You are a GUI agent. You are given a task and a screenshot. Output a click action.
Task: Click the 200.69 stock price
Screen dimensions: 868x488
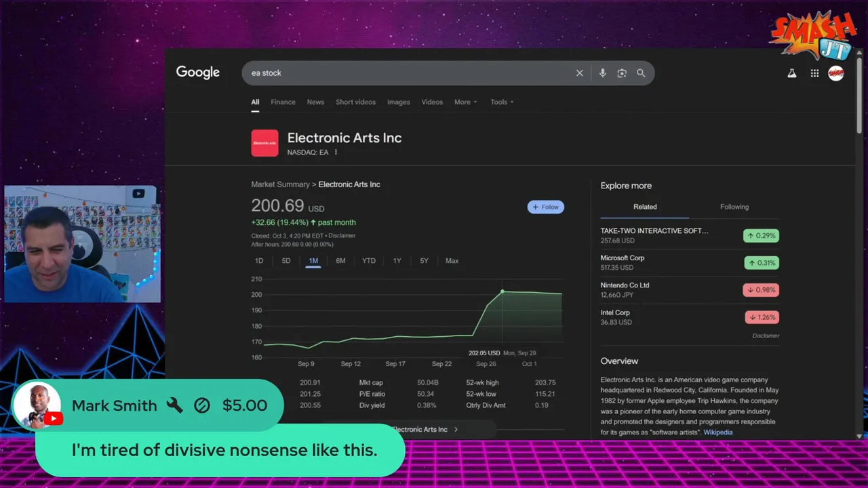coord(277,205)
